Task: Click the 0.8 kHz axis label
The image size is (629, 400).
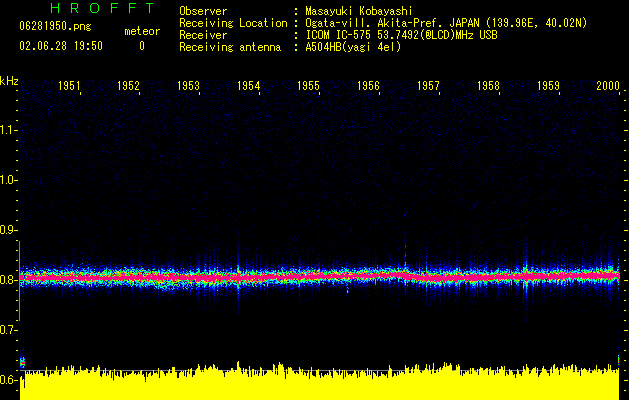Action: 7,280
